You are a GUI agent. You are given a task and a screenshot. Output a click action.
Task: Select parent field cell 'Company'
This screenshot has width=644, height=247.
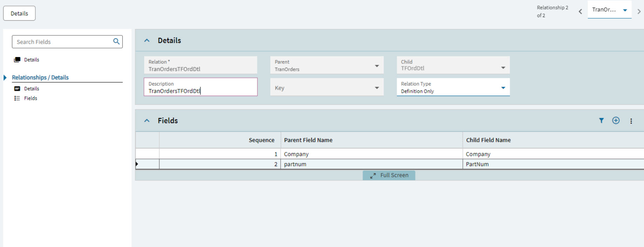371,154
